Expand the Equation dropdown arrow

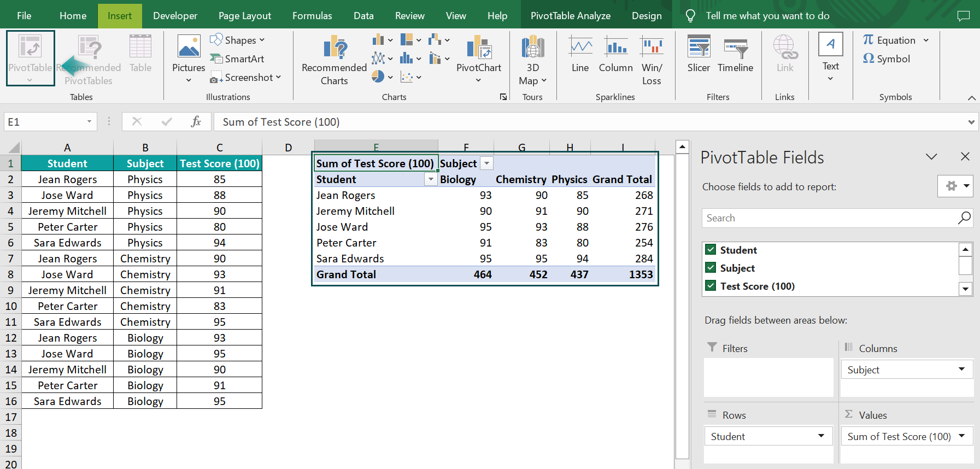926,40
